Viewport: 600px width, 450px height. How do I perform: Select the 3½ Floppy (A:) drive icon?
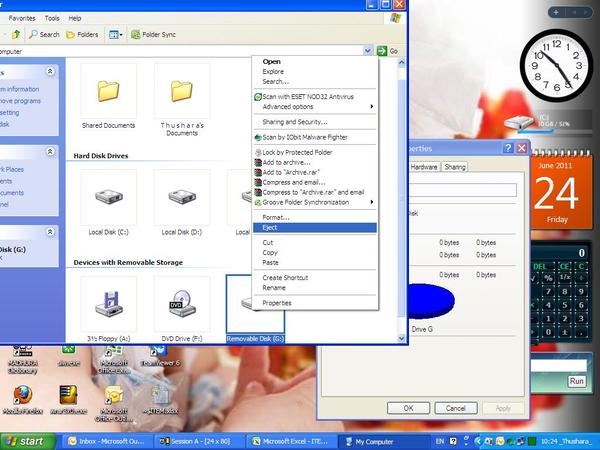pyautogui.click(x=108, y=304)
